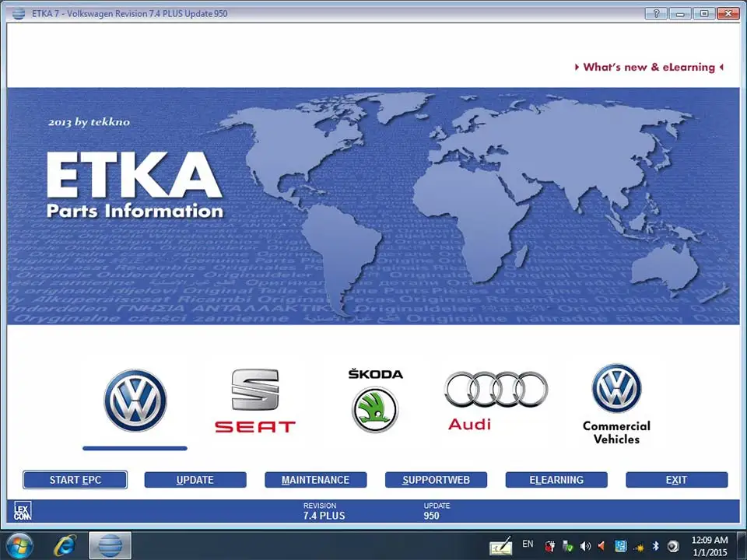Open the handwriting input panel tray icon
Screen dimensions: 747x560
[500, 546]
